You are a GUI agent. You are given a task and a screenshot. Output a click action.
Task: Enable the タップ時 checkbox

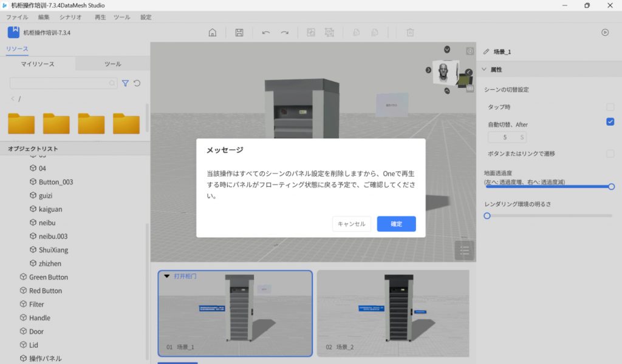point(610,107)
